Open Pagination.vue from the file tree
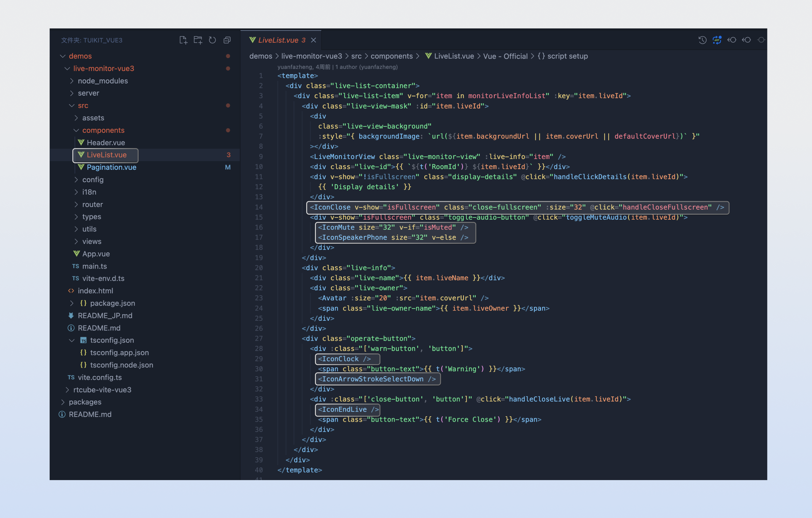Image resolution: width=812 pixels, height=518 pixels. 111,167
